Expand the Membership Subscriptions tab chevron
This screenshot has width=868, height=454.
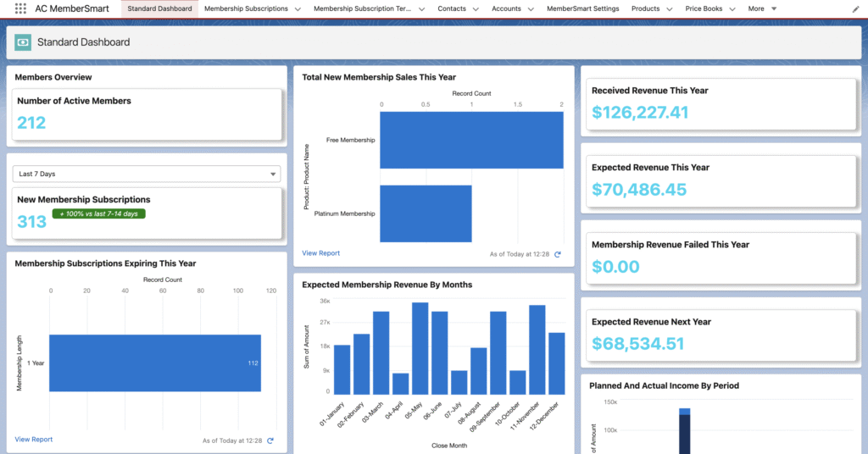point(298,9)
